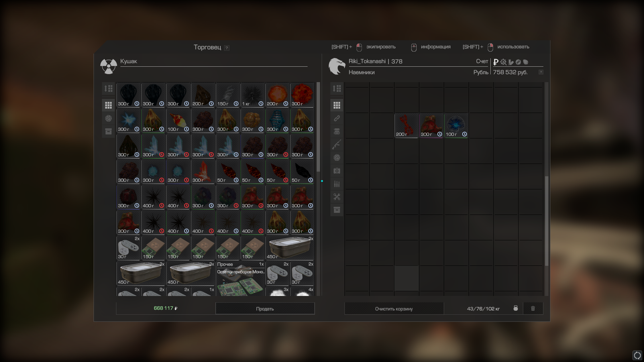This screenshot has width=644, height=362.
Task: Select player's blue sphere artifact 100 г
Action: (456, 126)
